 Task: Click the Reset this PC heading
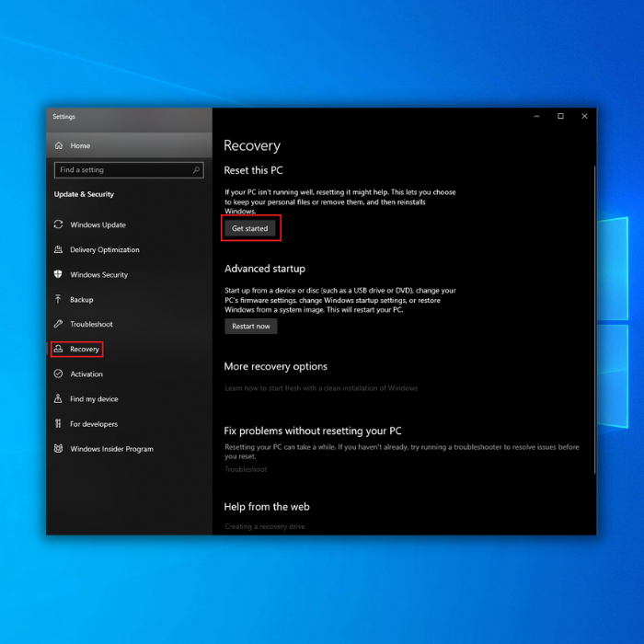[x=253, y=170]
